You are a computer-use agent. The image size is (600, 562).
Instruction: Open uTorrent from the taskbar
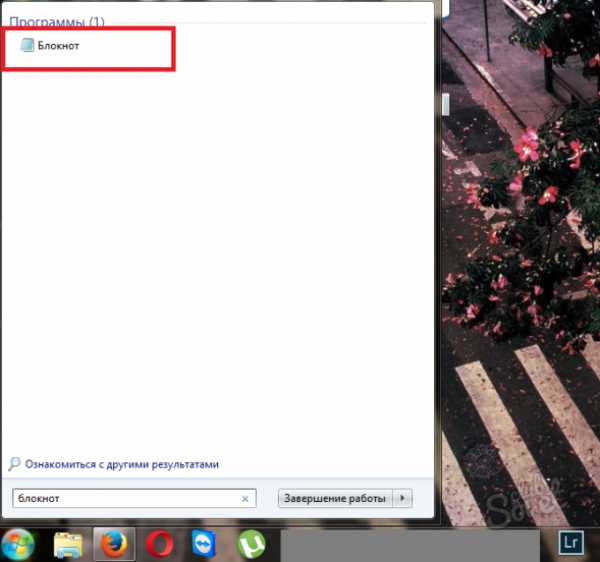tap(251, 544)
